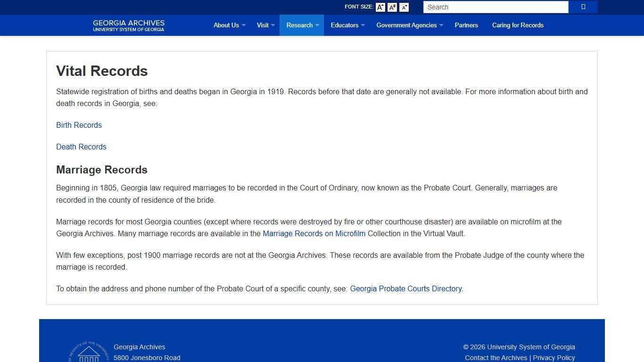Open the Government Agencies dropdown
Screen dimensions: 644x362
(406, 25)
